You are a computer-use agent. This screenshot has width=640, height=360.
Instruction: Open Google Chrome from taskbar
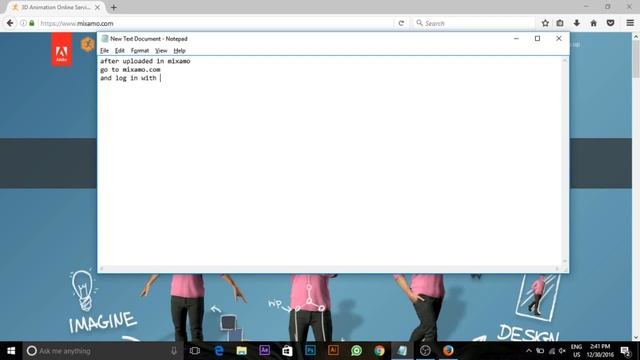379,351
